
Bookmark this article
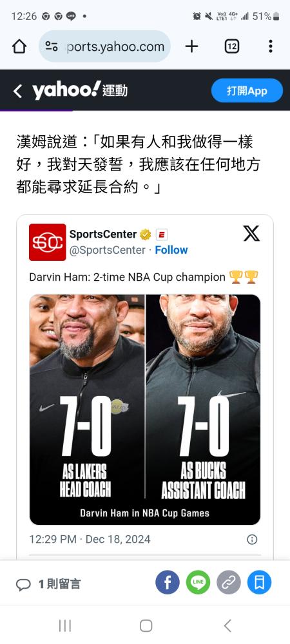(259, 582)
